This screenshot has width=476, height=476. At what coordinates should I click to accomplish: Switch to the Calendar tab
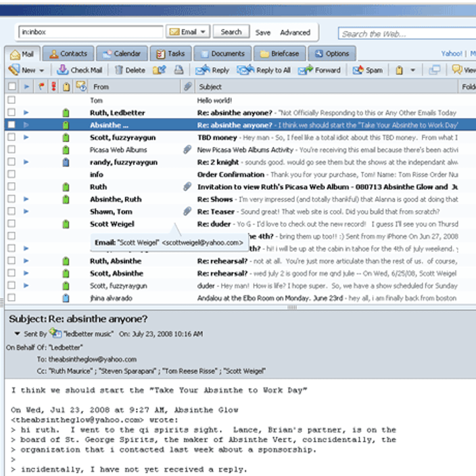point(121,54)
